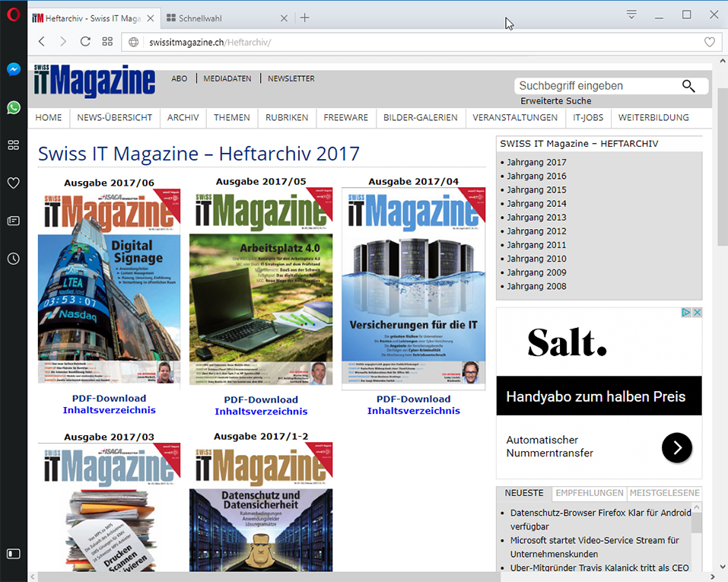Image resolution: width=728 pixels, height=582 pixels.
Task: Open Inhaltsverzeichnis for Ausgabe 2017/04
Action: pos(414,411)
